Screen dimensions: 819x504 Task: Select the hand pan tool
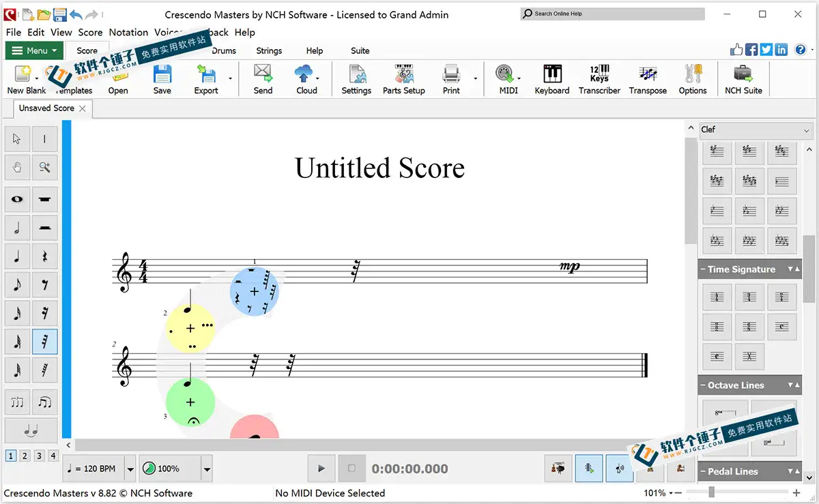(x=16, y=167)
